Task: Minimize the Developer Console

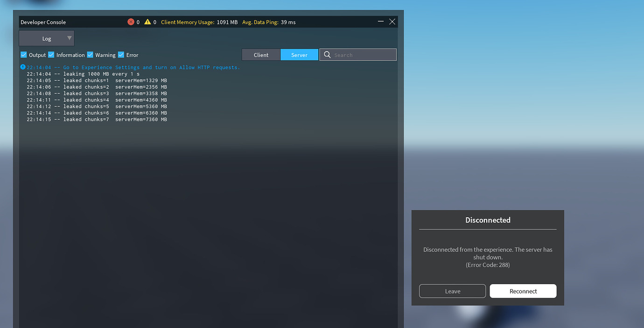Action: click(381, 21)
